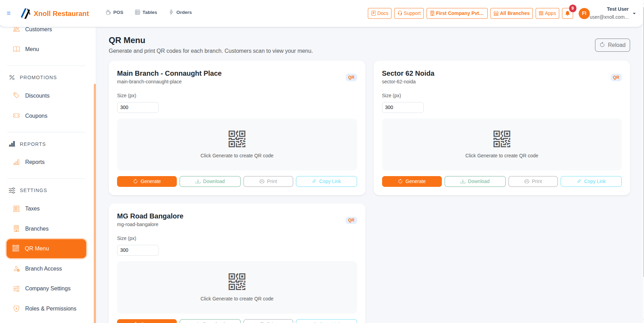Click the Branches building icon
The width and height of the screenshot is (644, 323).
pyautogui.click(x=16, y=229)
